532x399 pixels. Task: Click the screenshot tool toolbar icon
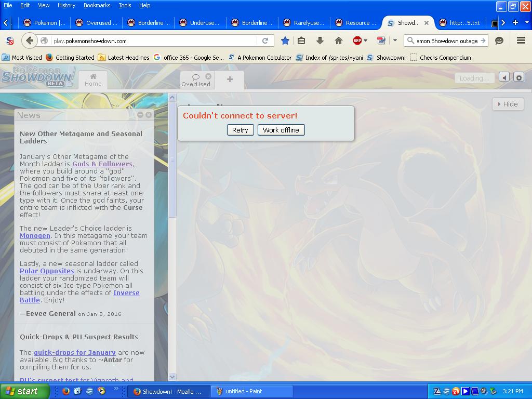[x=381, y=41]
